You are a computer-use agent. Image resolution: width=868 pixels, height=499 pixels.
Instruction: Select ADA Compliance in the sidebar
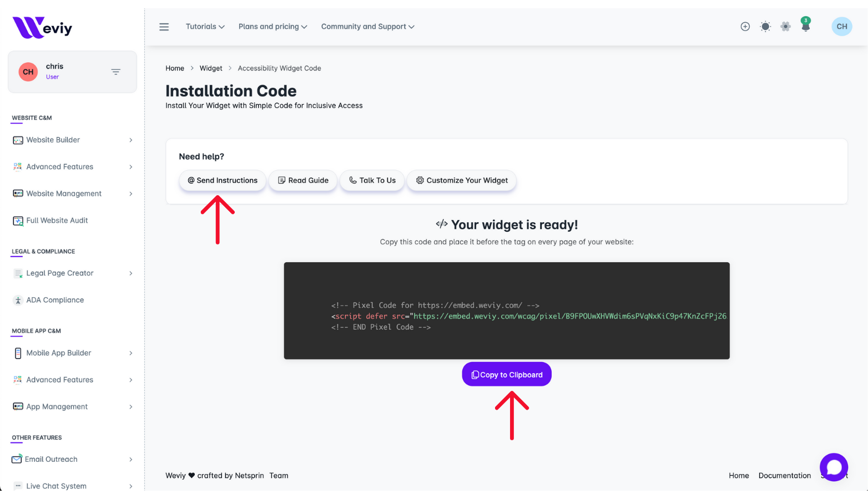pyautogui.click(x=55, y=300)
